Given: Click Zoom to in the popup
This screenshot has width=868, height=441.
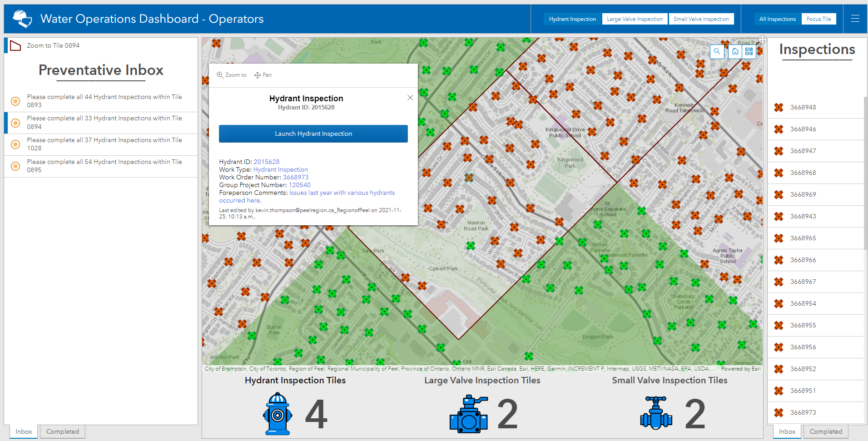Looking at the screenshot, I should (232, 75).
